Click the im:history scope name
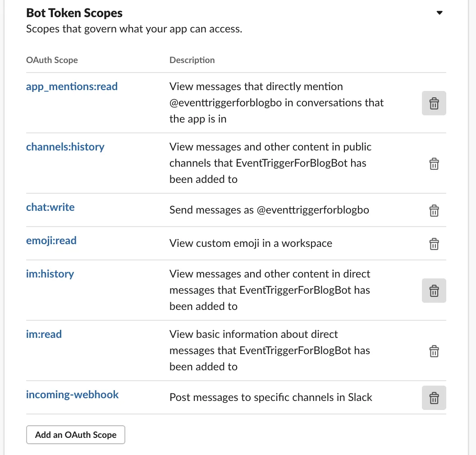The image size is (476, 455). point(50,274)
